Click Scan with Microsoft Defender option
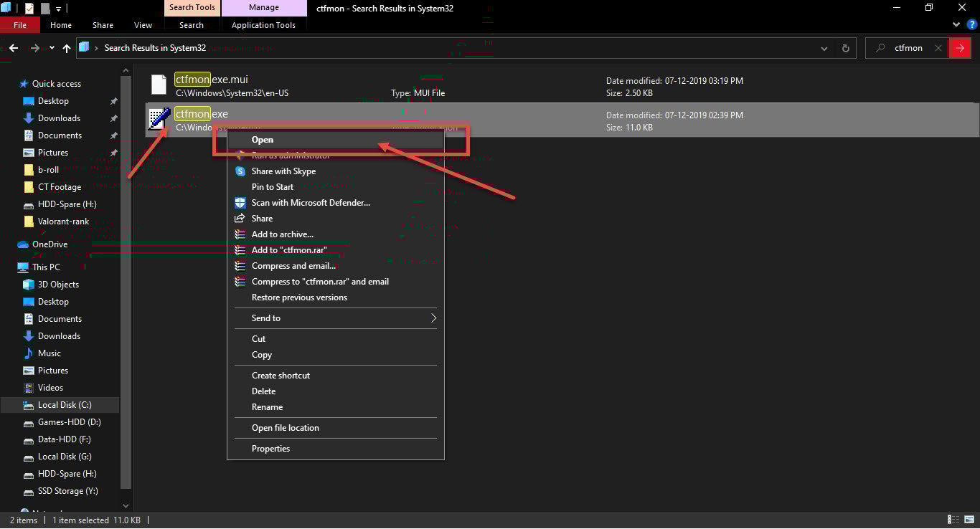 tap(310, 202)
